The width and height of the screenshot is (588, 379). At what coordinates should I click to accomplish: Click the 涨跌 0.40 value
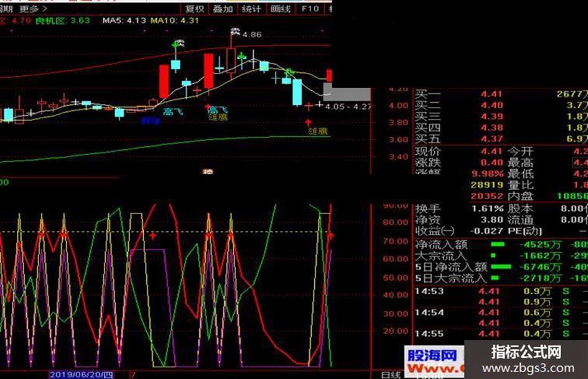pyautogui.click(x=492, y=162)
